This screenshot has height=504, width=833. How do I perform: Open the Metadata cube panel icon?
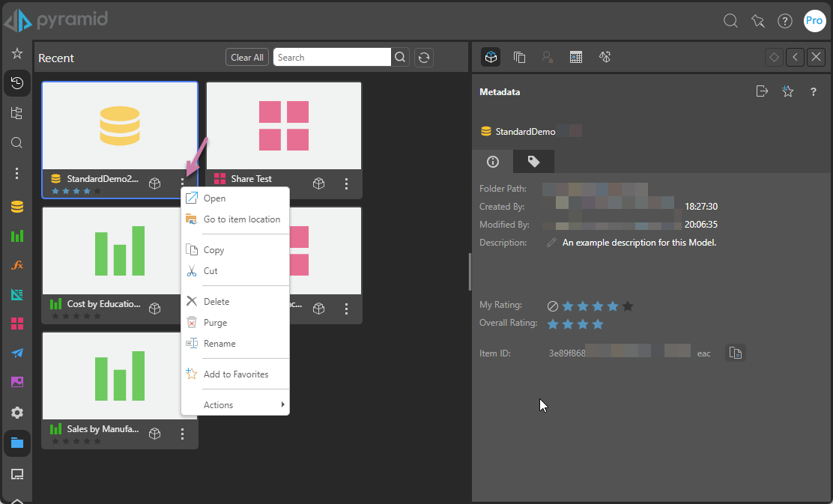tap(491, 57)
